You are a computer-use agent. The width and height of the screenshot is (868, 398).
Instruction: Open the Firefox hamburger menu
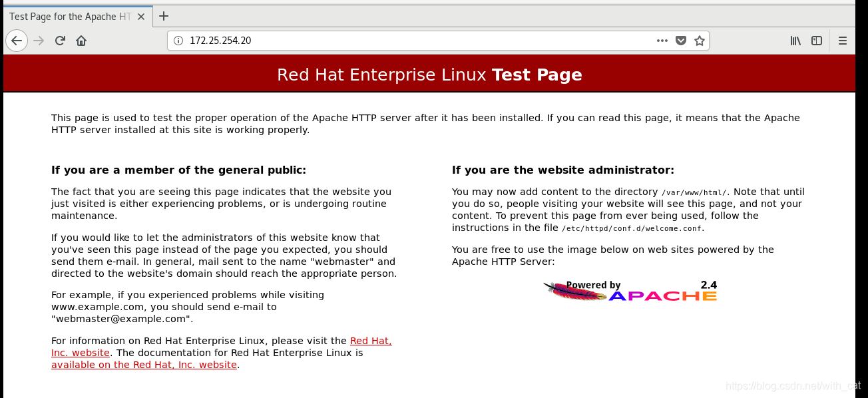(842, 41)
